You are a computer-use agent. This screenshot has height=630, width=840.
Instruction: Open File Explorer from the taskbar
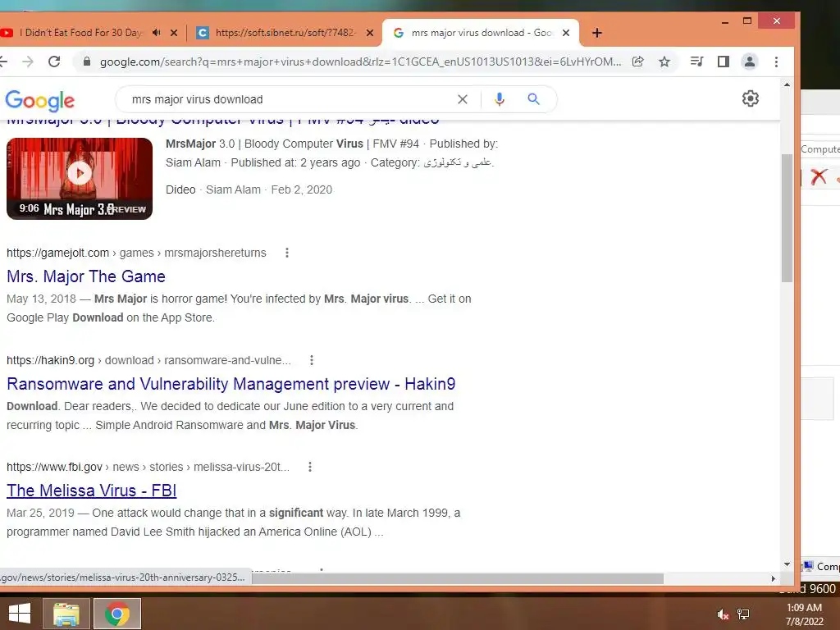(66, 614)
